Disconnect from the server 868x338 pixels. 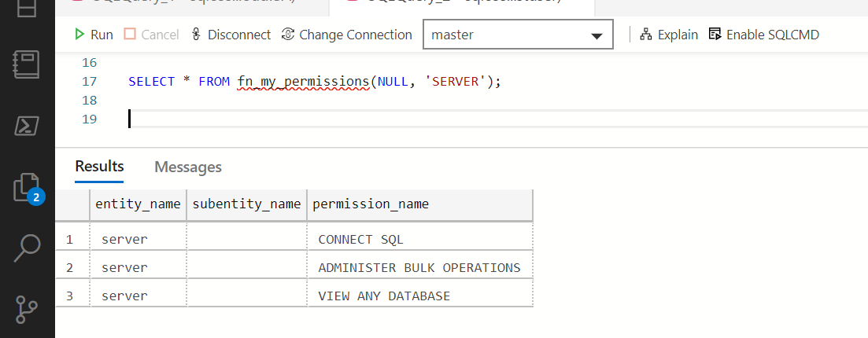point(231,35)
